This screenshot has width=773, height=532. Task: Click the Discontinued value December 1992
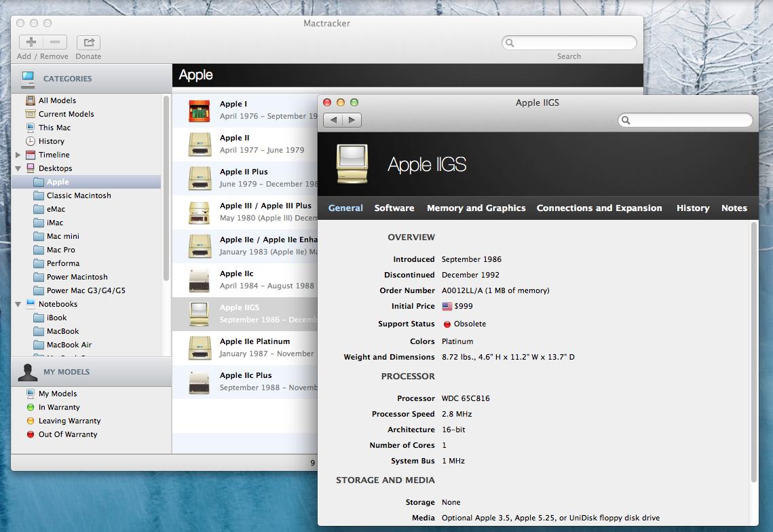coord(470,275)
